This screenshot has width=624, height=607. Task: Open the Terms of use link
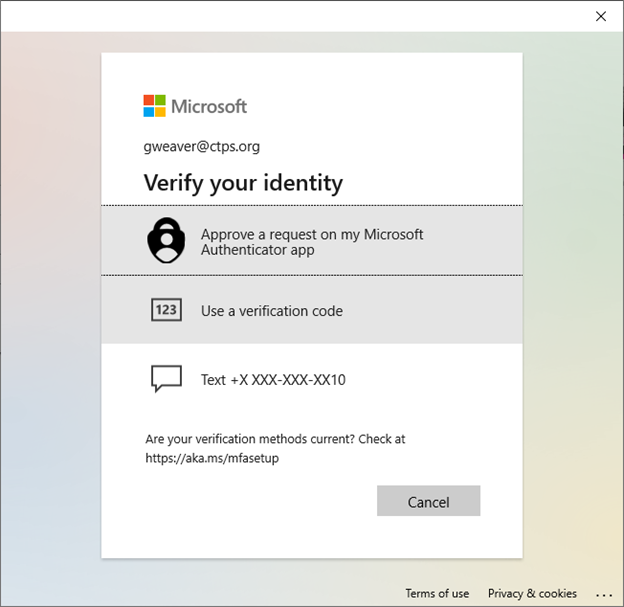pos(437,593)
